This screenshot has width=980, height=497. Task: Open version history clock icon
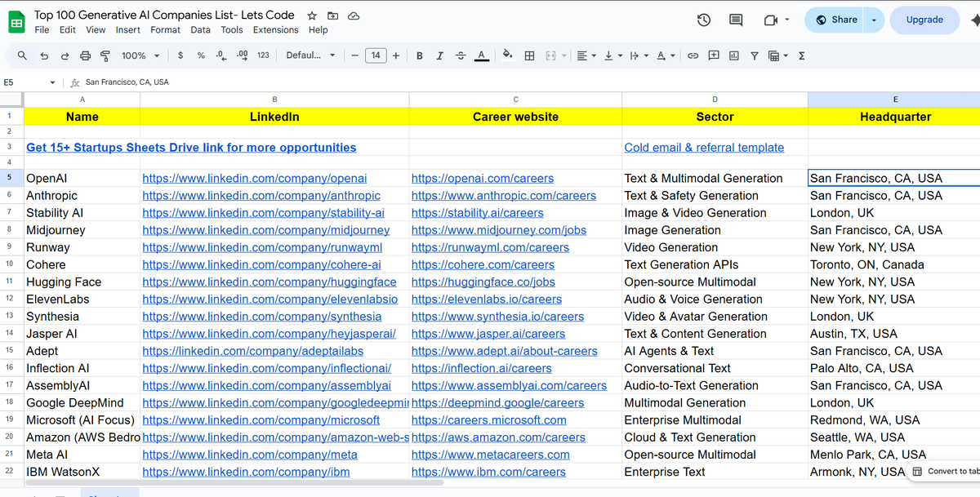[704, 20]
